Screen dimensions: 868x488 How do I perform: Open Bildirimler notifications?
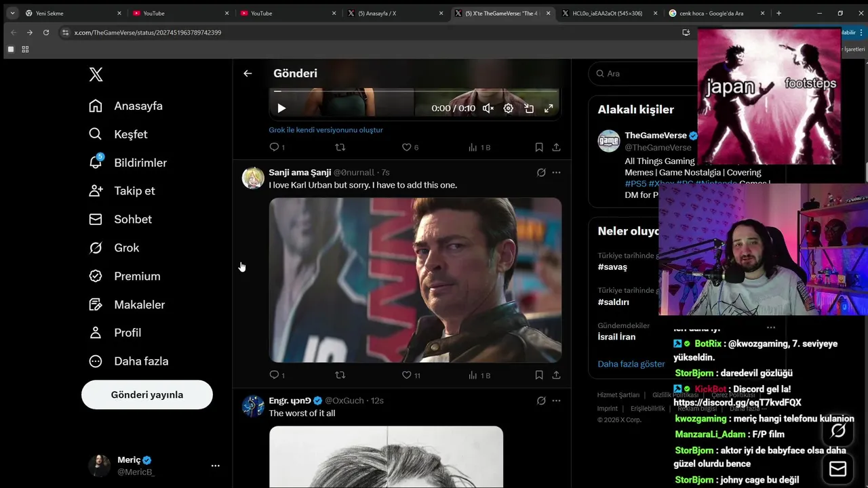coord(127,163)
